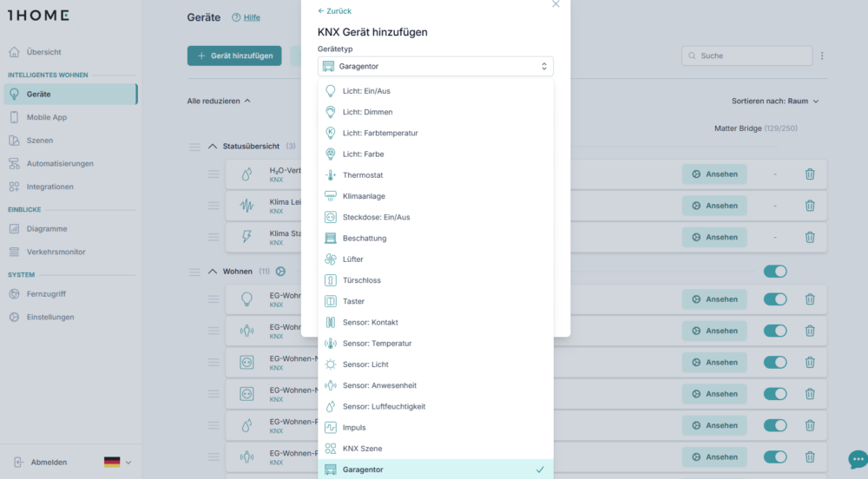The height and width of the screenshot is (479, 868).
Task: Click the Sensor: Anwesenheit presence icon
Action: pos(331,385)
